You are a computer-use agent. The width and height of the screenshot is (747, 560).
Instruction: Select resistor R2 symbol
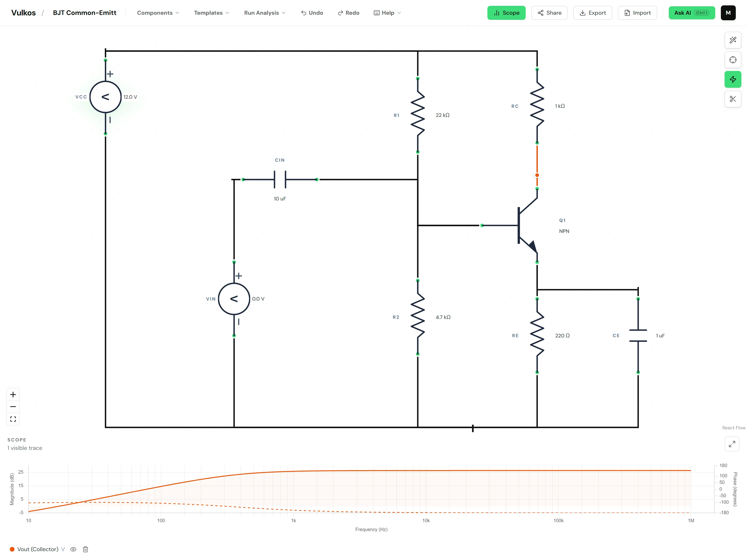click(418, 317)
